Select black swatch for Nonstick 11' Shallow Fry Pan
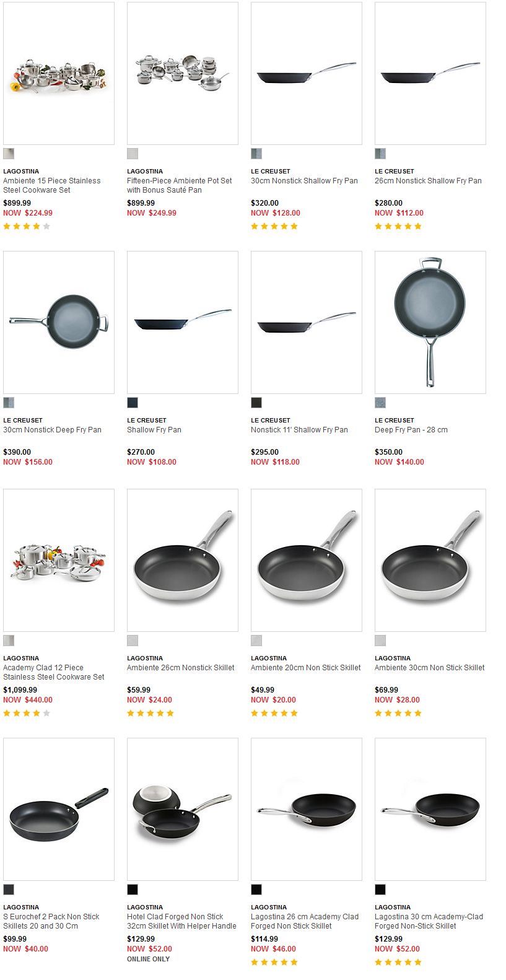Image resolution: width=506 pixels, height=980 pixels. click(256, 403)
